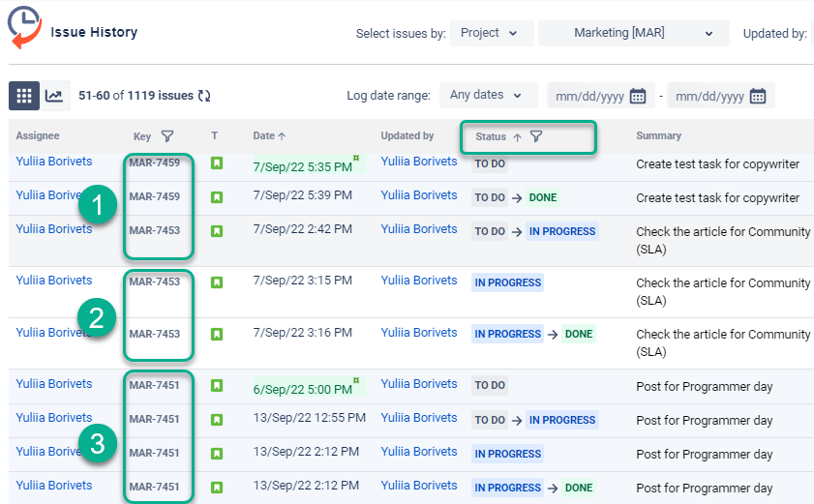Viewport: 814px width, 504px height.
Task: Click the Updated by column header
Action: (x=407, y=136)
